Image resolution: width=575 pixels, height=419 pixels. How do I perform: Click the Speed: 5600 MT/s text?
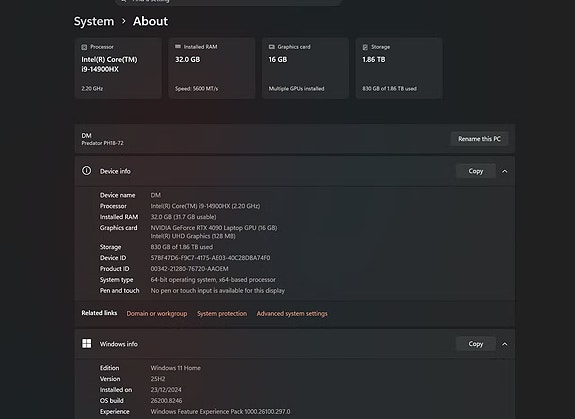[196, 89]
